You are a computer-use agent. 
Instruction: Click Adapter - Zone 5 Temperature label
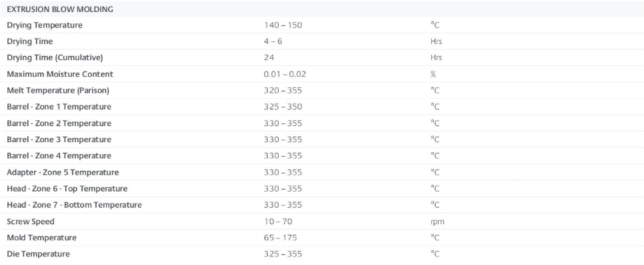pyautogui.click(x=63, y=172)
